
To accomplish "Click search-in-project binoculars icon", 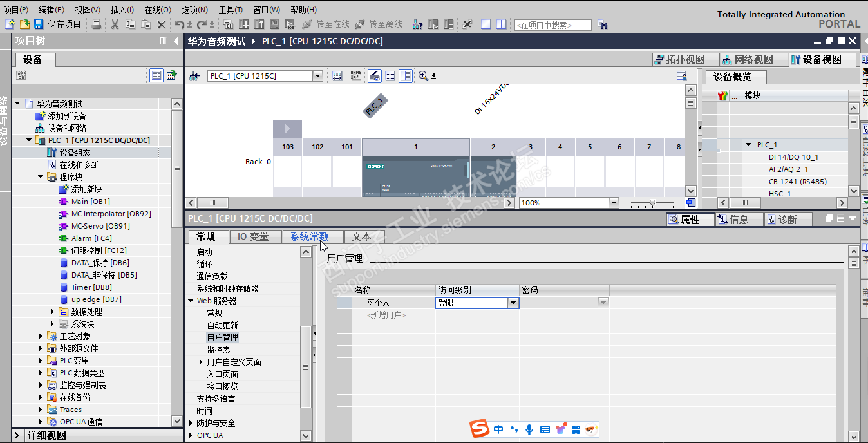I will pos(603,24).
